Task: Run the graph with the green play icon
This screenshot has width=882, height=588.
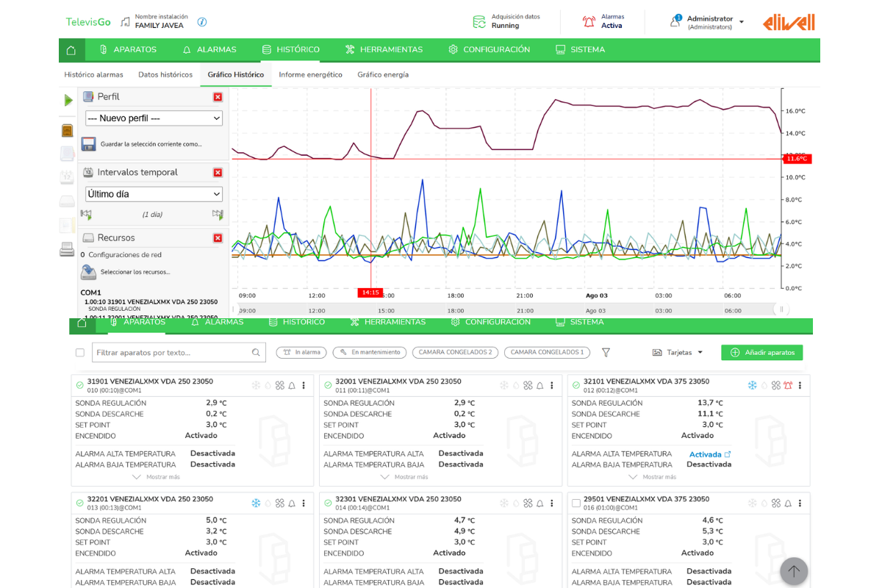Action: coord(68,100)
